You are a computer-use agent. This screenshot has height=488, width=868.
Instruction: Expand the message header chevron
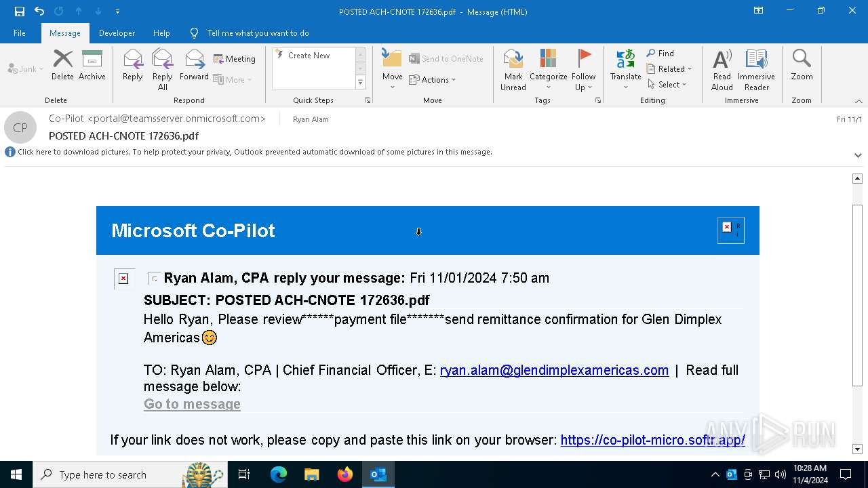coord(858,155)
